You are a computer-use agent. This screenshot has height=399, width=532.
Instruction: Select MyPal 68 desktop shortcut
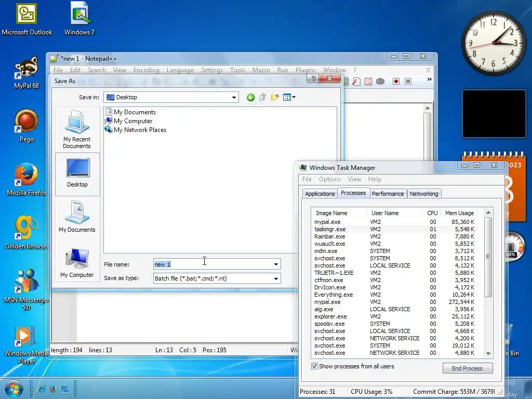tap(26, 73)
